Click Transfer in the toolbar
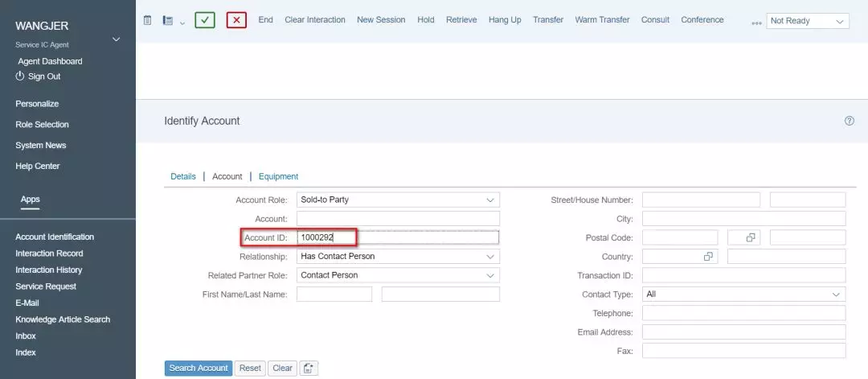The height and width of the screenshot is (379, 868). pyautogui.click(x=548, y=20)
